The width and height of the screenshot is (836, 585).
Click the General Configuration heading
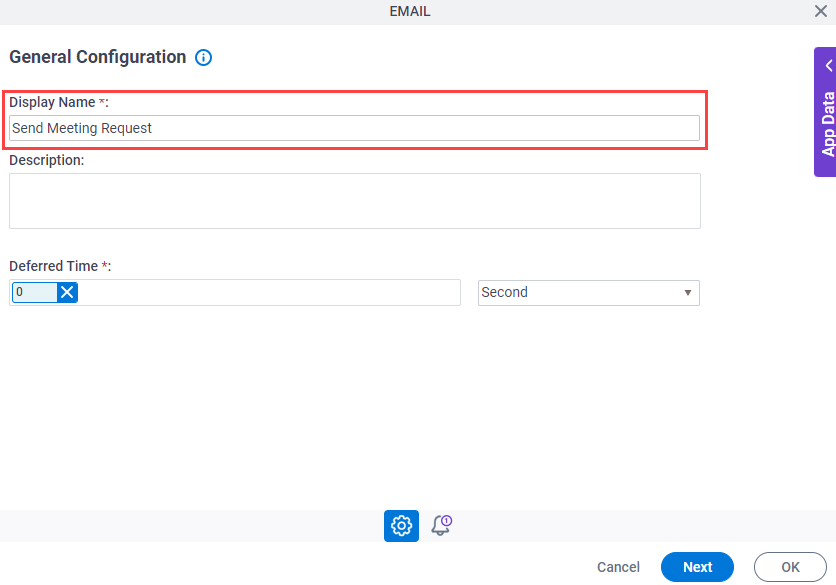click(x=98, y=57)
